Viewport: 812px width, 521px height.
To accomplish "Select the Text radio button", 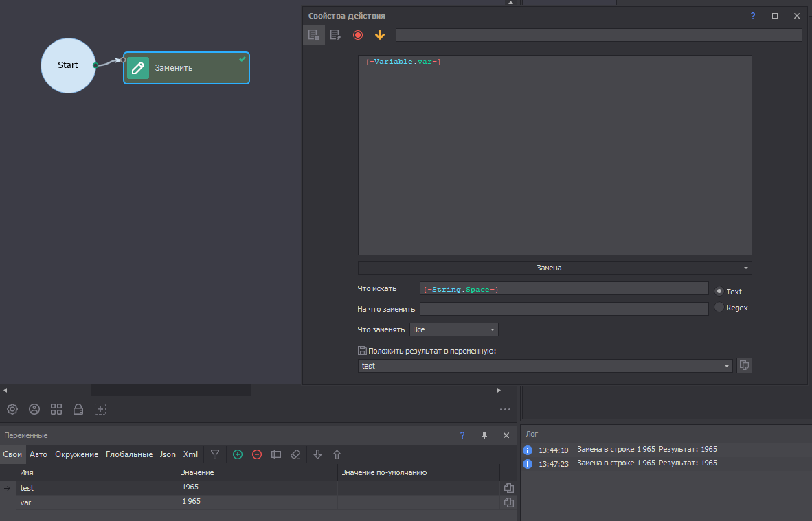I will pos(719,291).
